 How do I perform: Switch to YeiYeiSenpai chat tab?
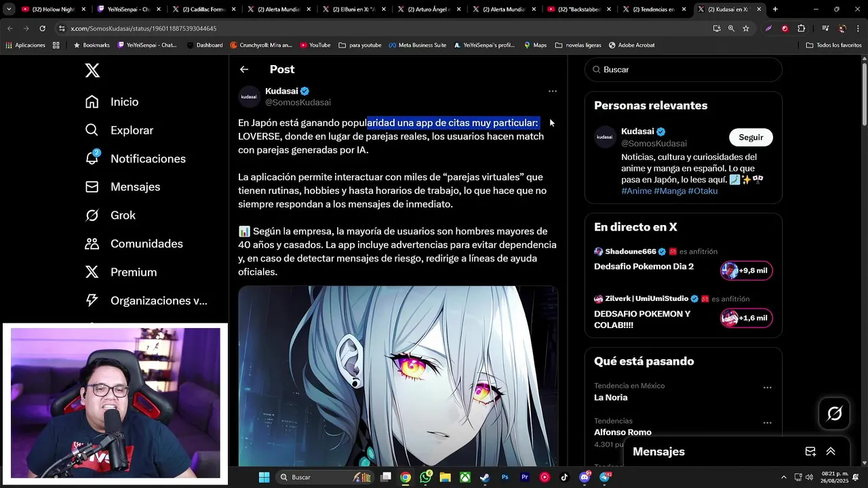coord(128,9)
